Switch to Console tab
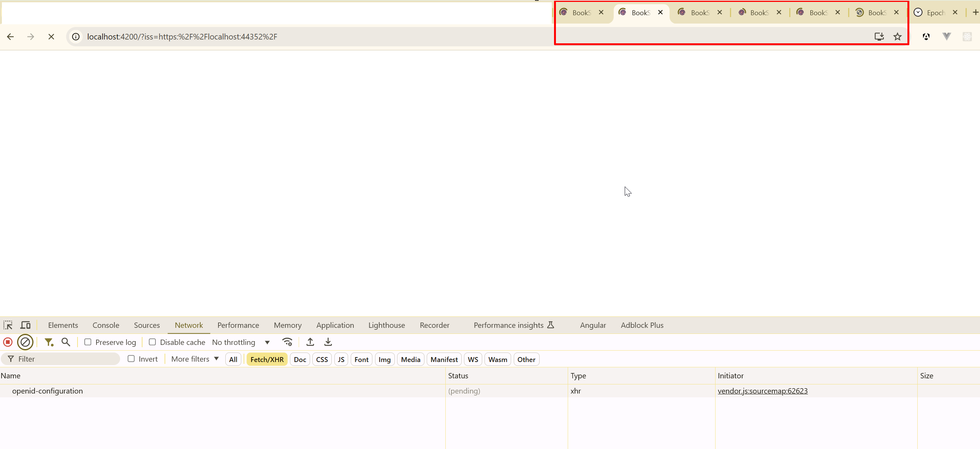Image resolution: width=980 pixels, height=449 pixels. [x=106, y=326]
